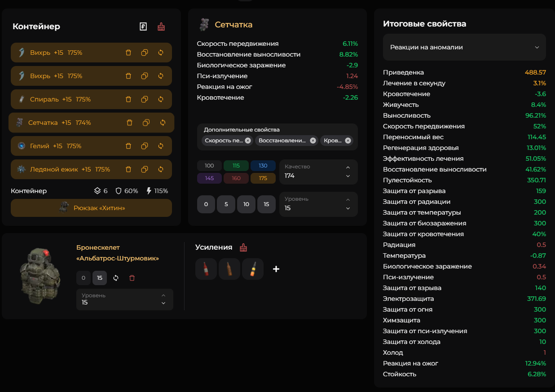Select artifact level 10 preset
This screenshot has width=555, height=392.
(246, 204)
